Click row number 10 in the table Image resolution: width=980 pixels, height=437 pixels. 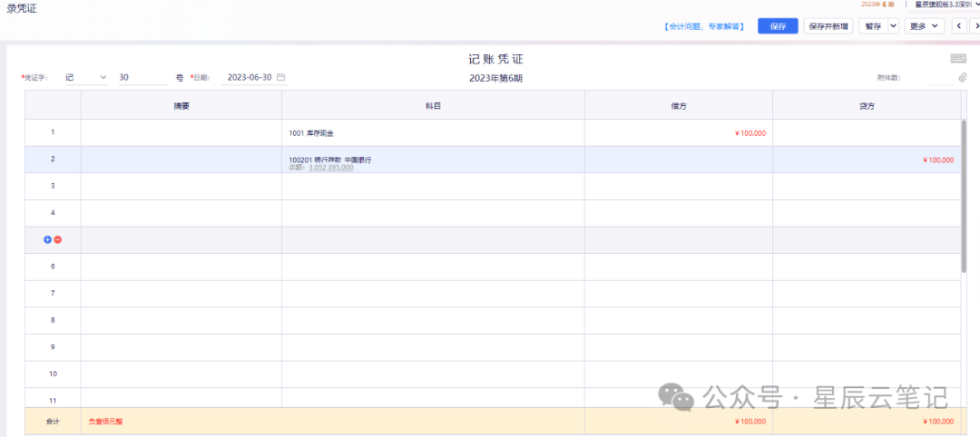tap(53, 374)
